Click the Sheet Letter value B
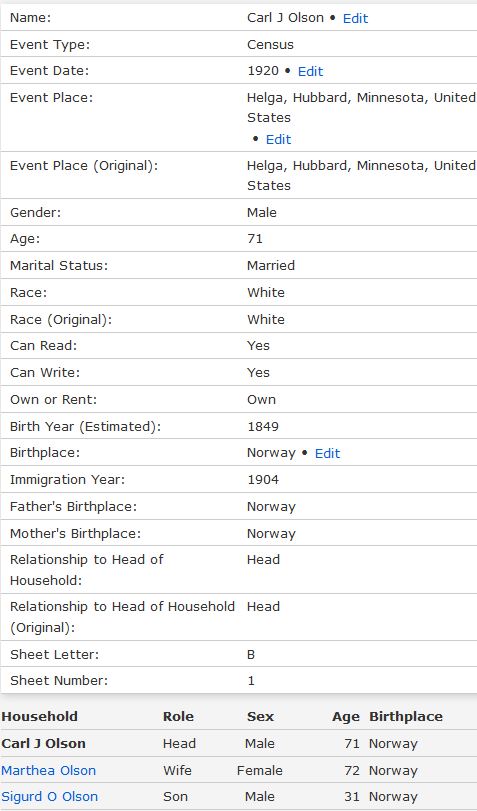 pos(251,655)
